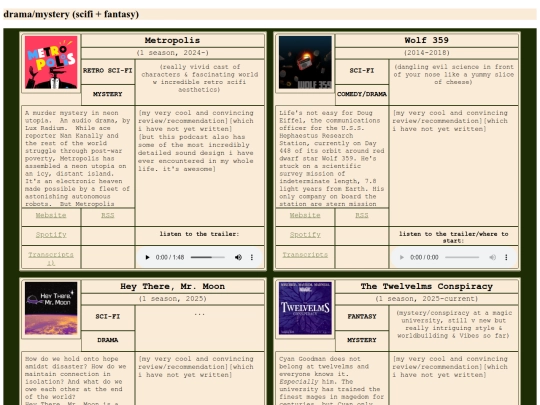540x405 pixels.
Task: Click 'listen to the trailer/where to start:' label
Action: (x=453, y=237)
